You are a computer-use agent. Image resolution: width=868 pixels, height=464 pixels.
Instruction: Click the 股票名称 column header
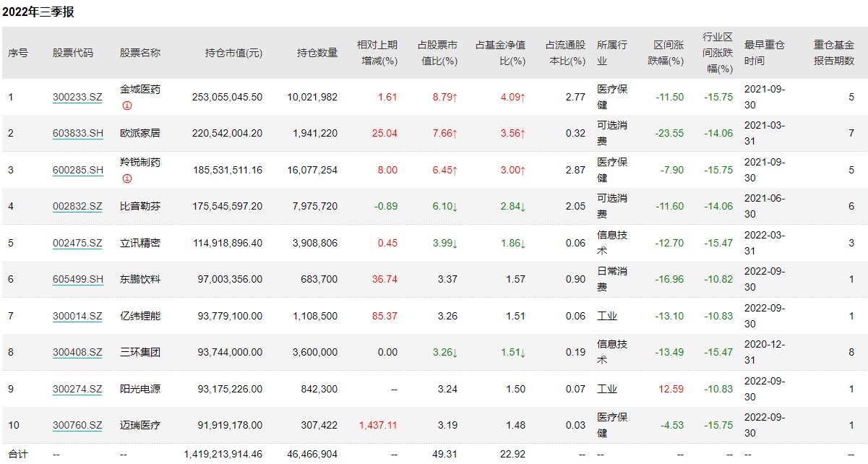[x=140, y=53]
